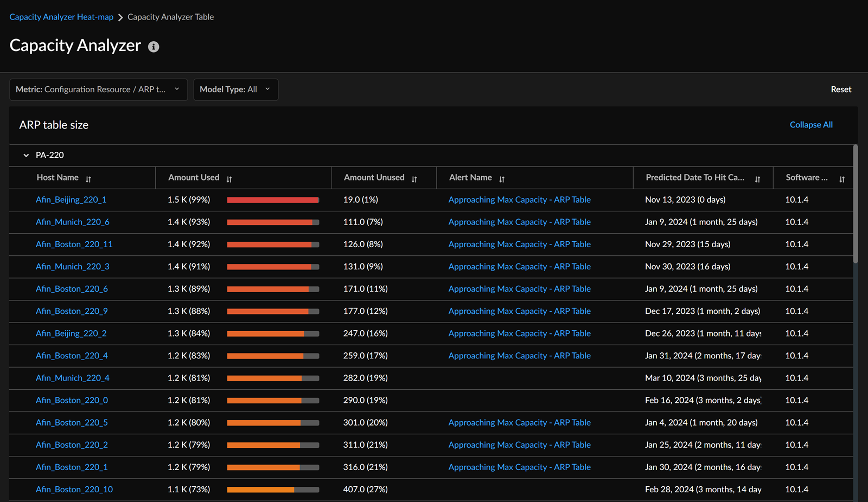This screenshot has height=502, width=868.
Task: Sort by Predicted Date column icon
Action: tap(757, 179)
